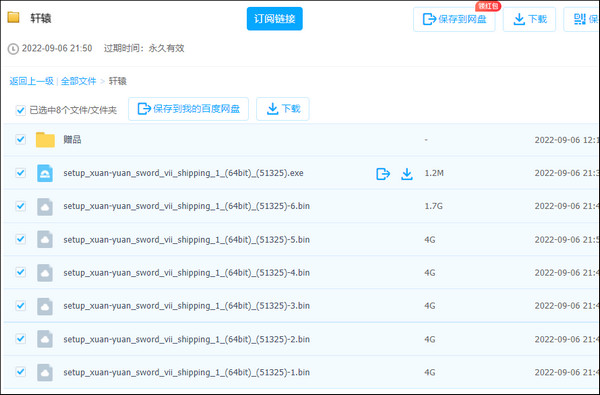Click the 轩辕 folder icon in header
The image size is (600, 395).
(x=13, y=17)
